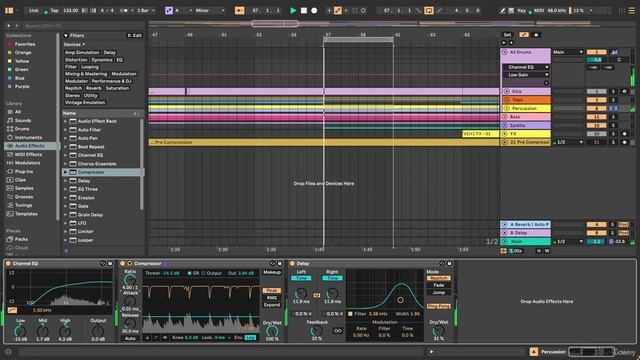Open the 1 Bar quantization dropdown
This screenshot has width=640, height=360.
(146, 11)
